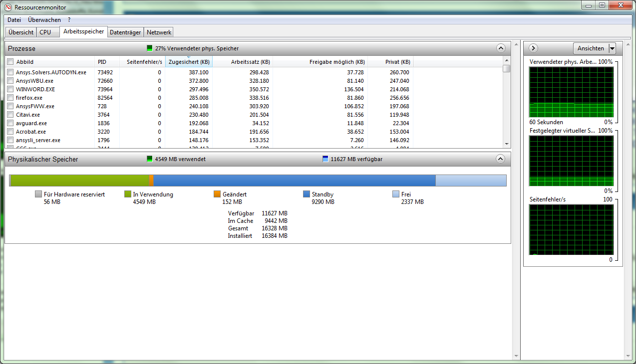
Task: Sort by Zugesichert (KB) column header
Action: pos(189,62)
